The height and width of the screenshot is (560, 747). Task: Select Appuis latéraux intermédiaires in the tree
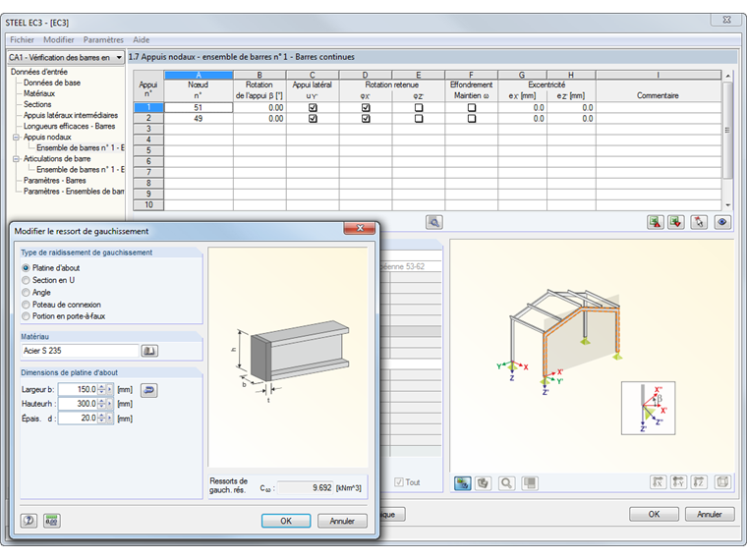pyautogui.click(x=71, y=115)
